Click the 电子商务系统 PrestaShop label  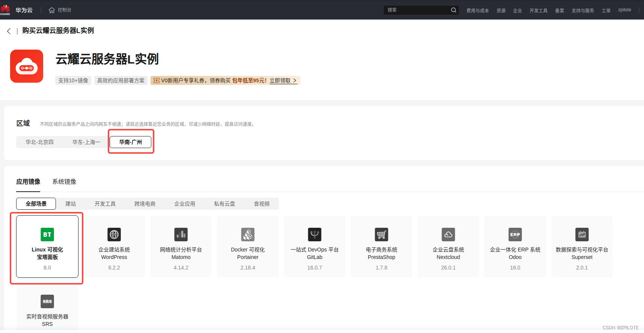(382, 253)
